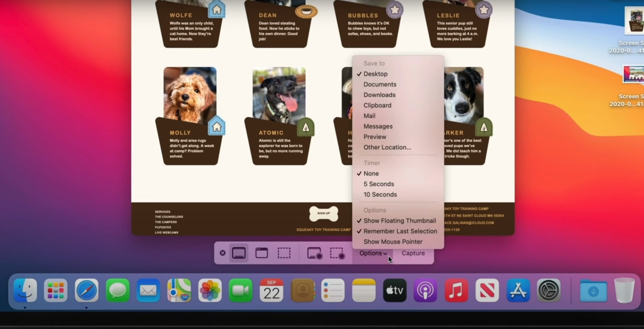
Task: Click the Capture button
Action: tap(413, 253)
